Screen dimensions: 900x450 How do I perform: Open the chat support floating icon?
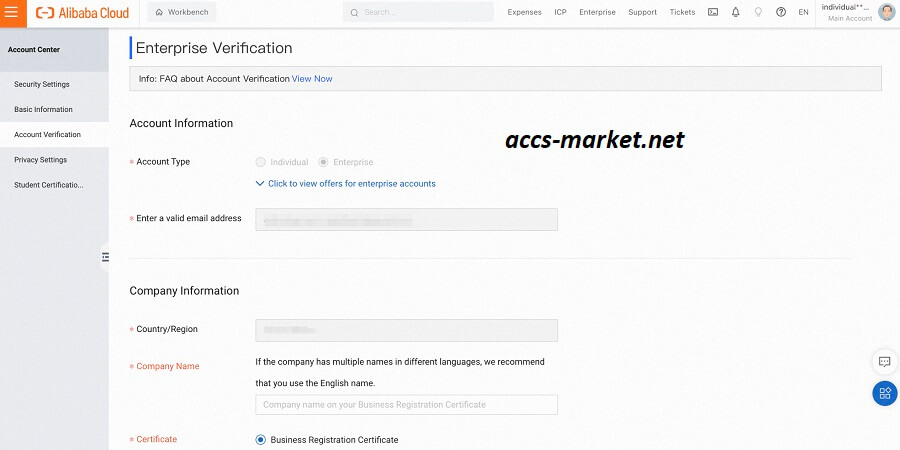tap(885, 362)
